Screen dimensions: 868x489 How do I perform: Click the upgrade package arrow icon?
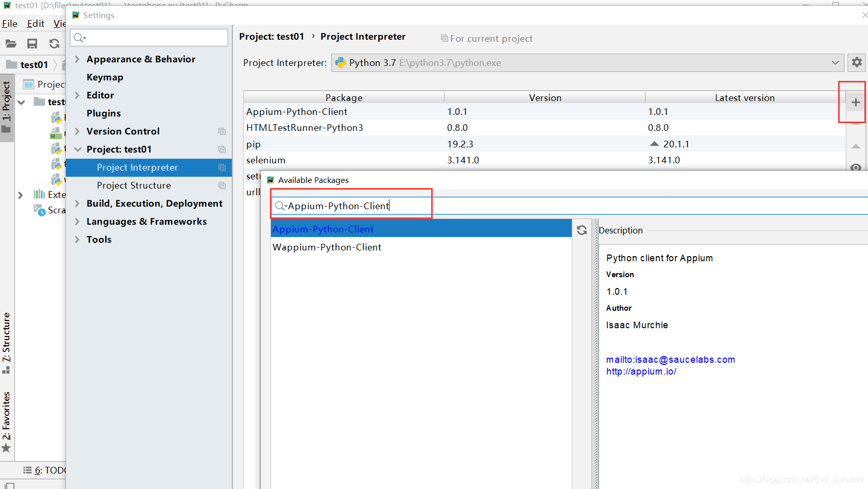tap(856, 146)
